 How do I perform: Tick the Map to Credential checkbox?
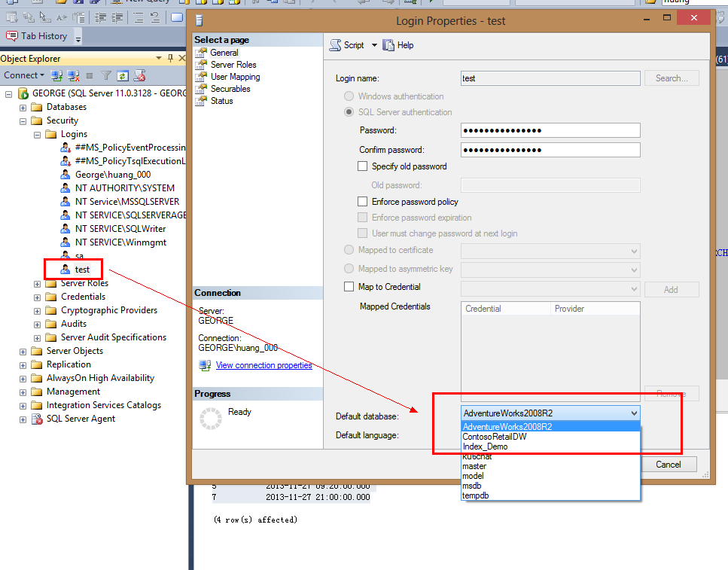[x=349, y=287]
